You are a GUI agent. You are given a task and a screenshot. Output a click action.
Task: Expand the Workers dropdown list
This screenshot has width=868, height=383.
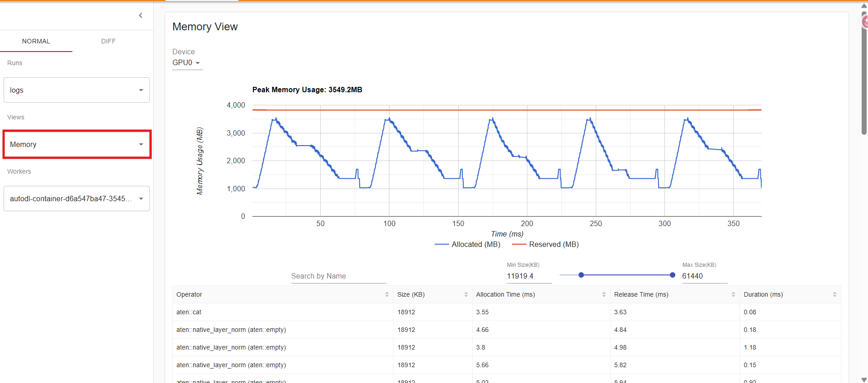pyautogui.click(x=76, y=199)
